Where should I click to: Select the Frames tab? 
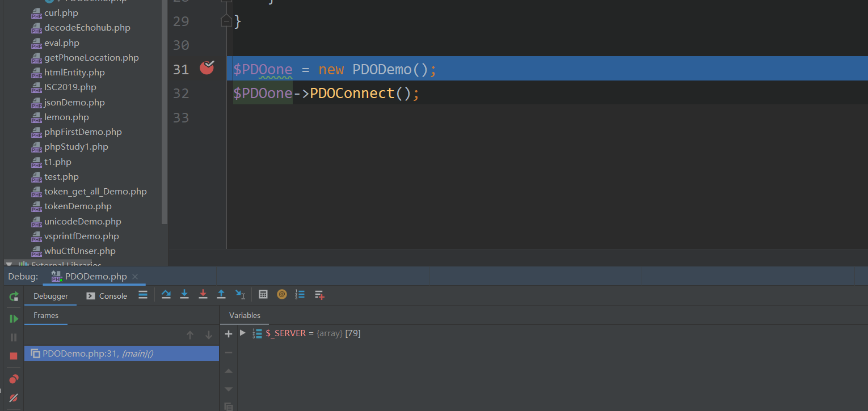46,315
